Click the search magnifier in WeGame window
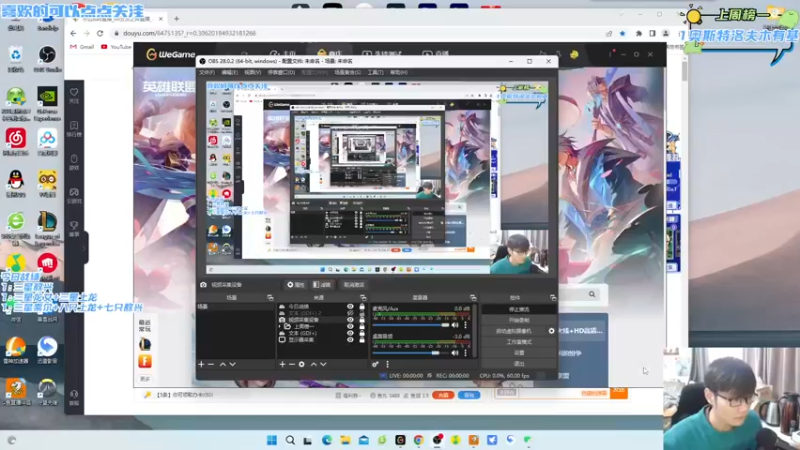The image size is (800, 450). pos(592,294)
